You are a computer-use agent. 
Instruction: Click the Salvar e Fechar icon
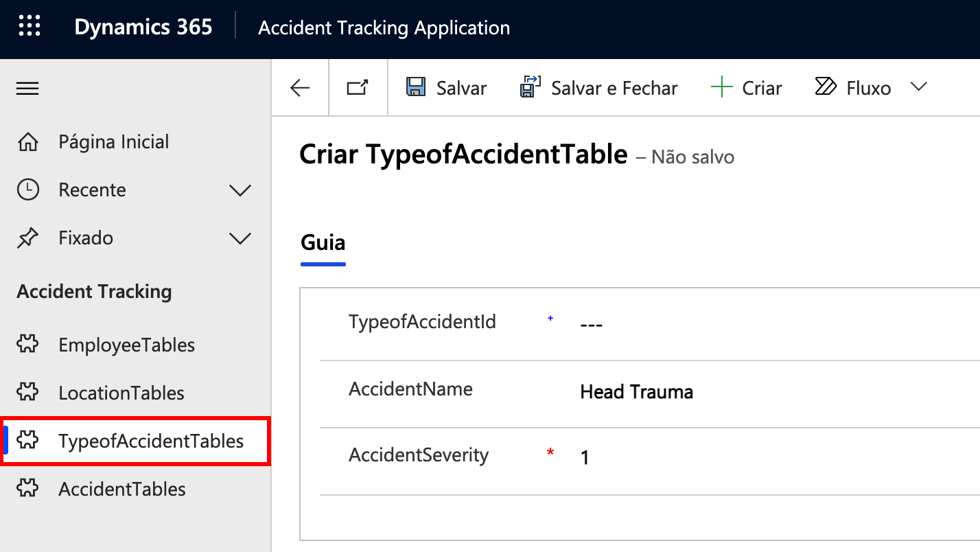tap(530, 88)
